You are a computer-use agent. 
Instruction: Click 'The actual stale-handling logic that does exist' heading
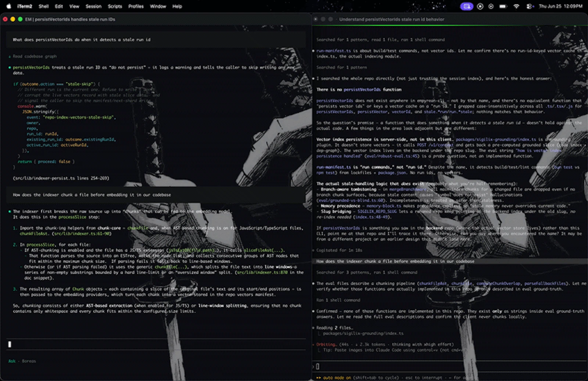pyautogui.click(x=370, y=184)
